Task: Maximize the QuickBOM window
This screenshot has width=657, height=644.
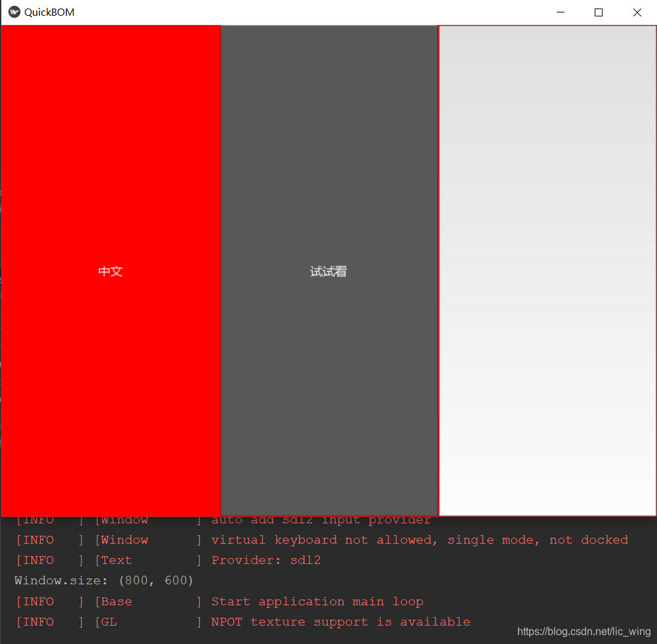Action: (598, 12)
